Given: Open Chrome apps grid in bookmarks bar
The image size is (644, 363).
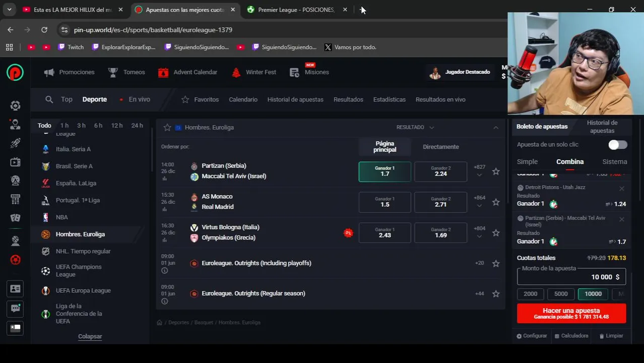Looking at the screenshot, I should coord(9,47).
